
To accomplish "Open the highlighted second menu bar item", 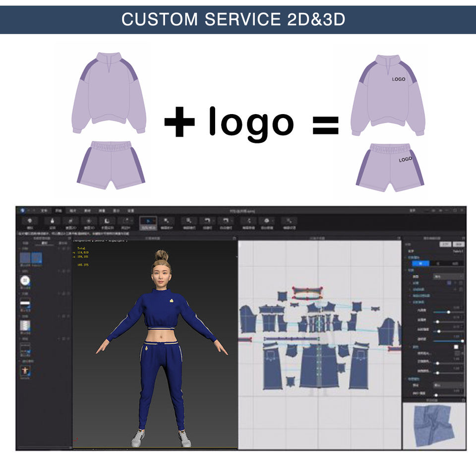I will click(59, 210).
